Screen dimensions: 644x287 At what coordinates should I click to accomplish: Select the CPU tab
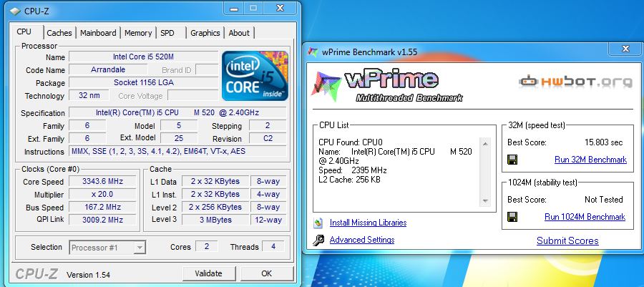pyautogui.click(x=24, y=31)
